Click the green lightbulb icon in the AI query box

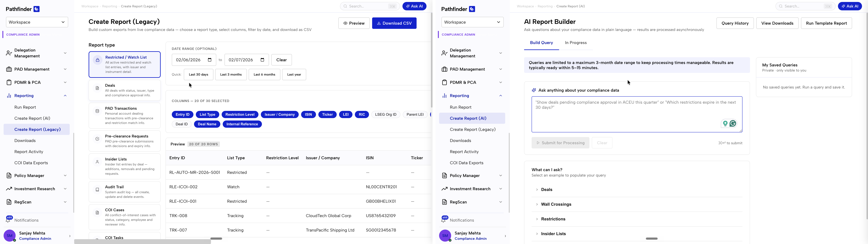click(725, 124)
